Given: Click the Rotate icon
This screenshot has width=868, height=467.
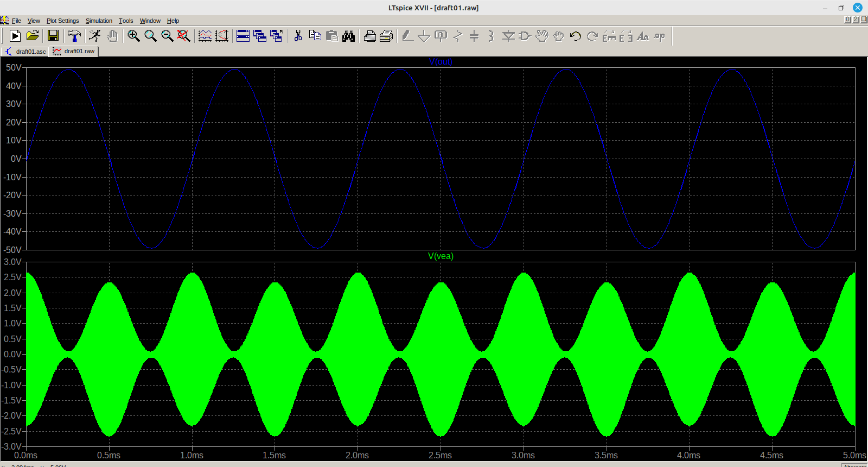Looking at the screenshot, I should 609,36.
